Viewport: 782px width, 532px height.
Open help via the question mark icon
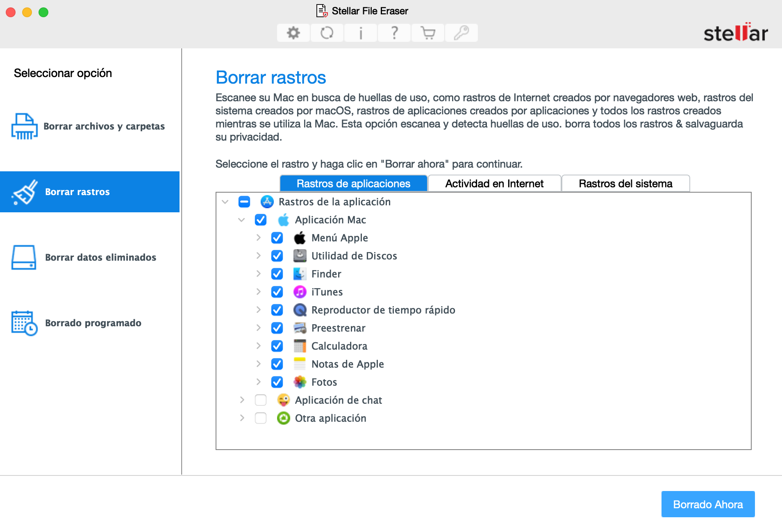pyautogui.click(x=394, y=33)
